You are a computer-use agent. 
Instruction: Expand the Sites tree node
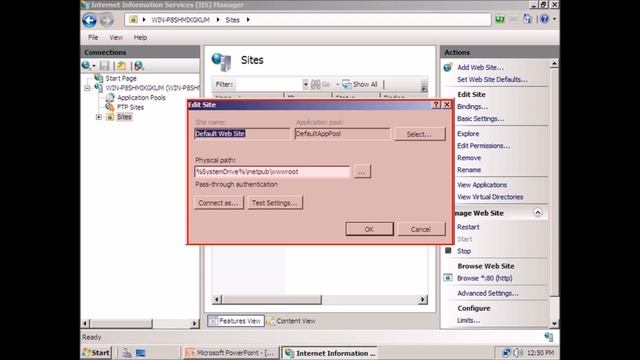coord(99,117)
